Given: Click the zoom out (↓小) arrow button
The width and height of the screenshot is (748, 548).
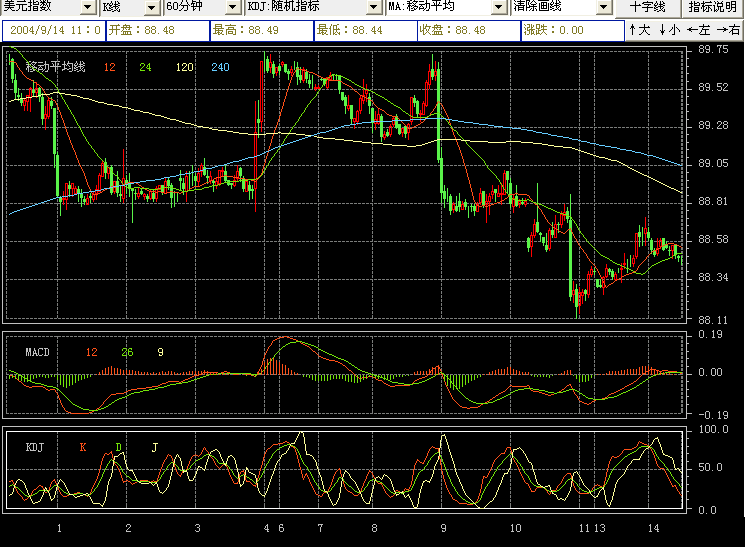Looking at the screenshot, I should coord(669,30).
